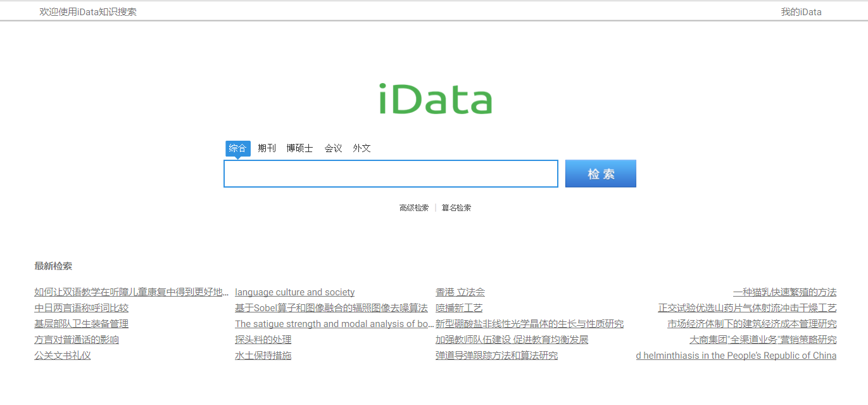Open 水土保持措施 link

click(x=263, y=356)
